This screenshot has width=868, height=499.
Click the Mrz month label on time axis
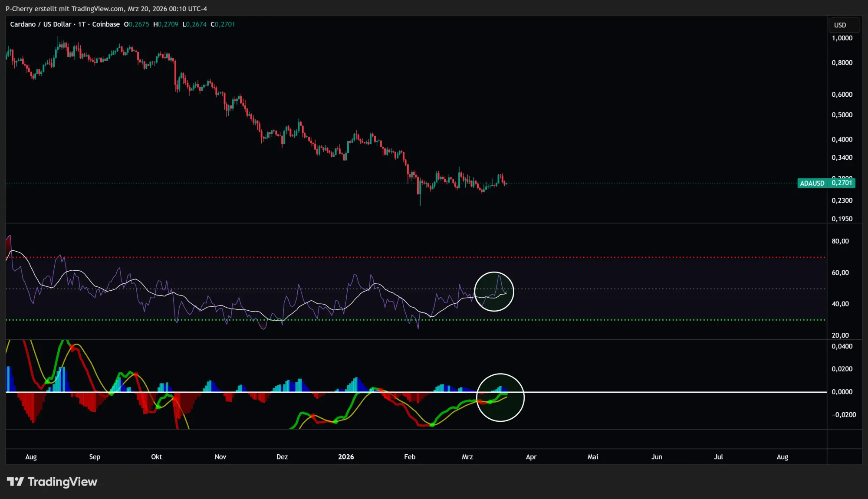(x=467, y=456)
